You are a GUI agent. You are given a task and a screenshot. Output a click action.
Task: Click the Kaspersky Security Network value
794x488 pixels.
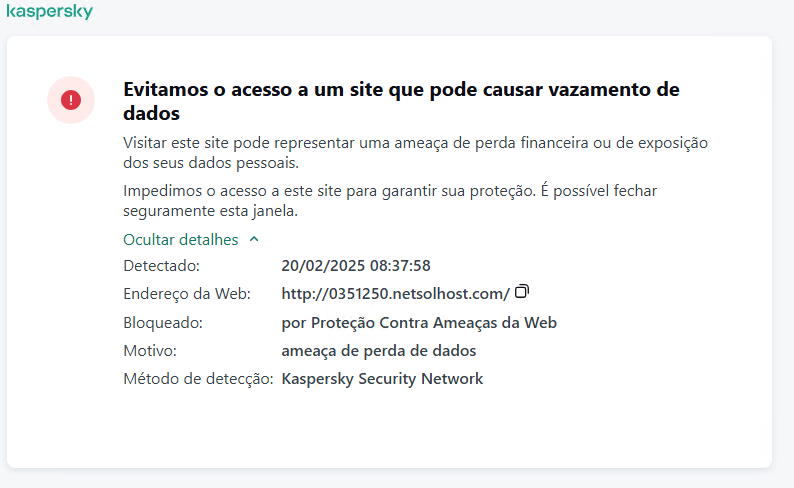382,379
